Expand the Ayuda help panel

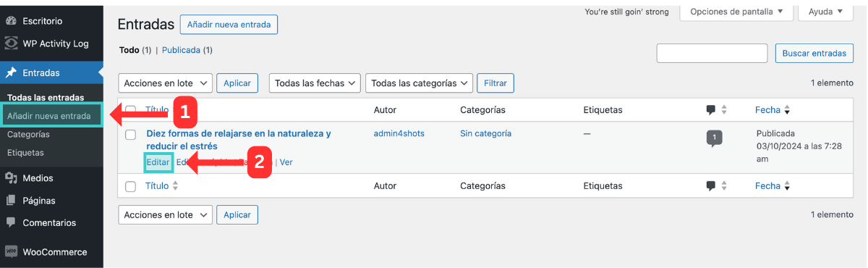coord(825,12)
